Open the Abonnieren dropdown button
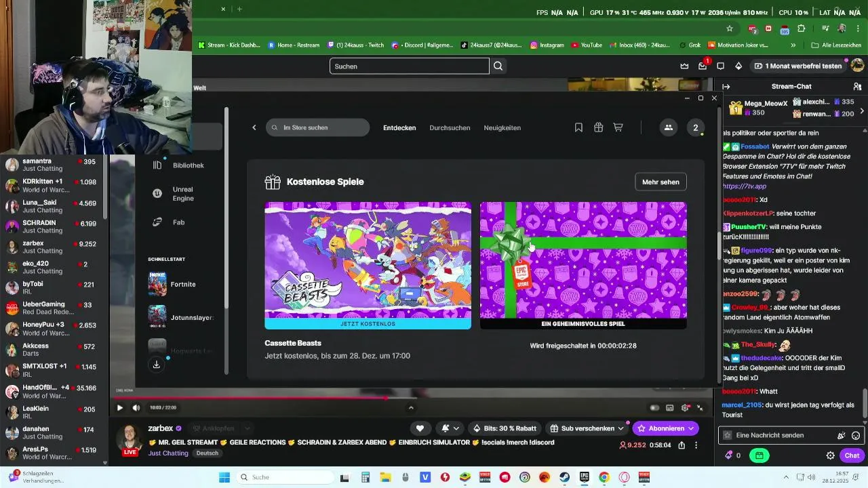868x488 pixels. point(665,428)
